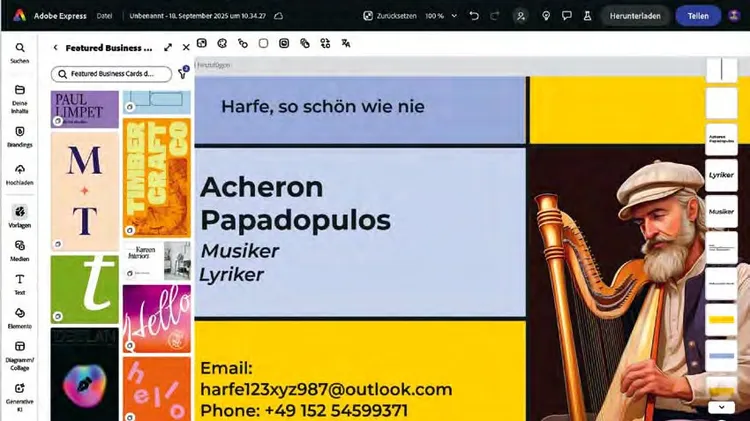Select the Text tool in sidebar

(x=20, y=284)
